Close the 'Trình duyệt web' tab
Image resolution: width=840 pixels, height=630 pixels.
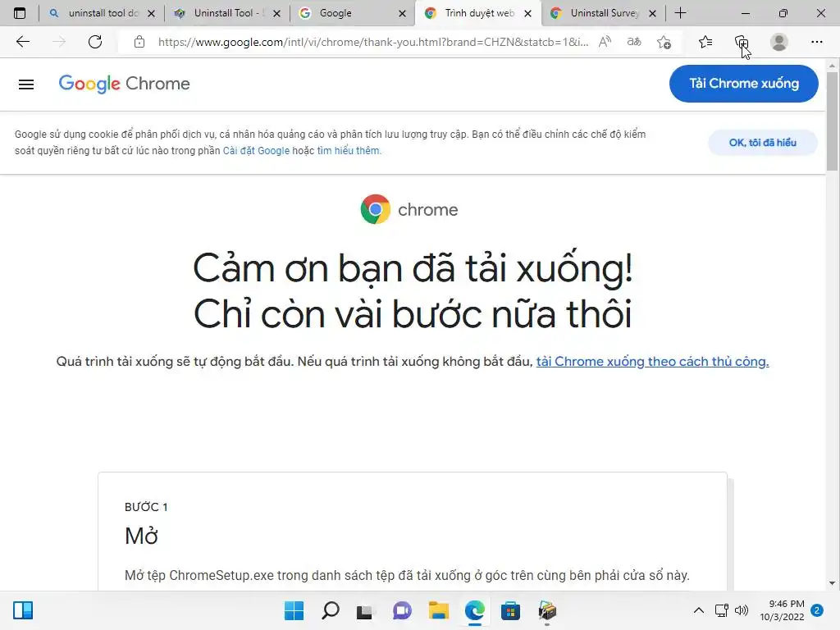[x=527, y=13]
